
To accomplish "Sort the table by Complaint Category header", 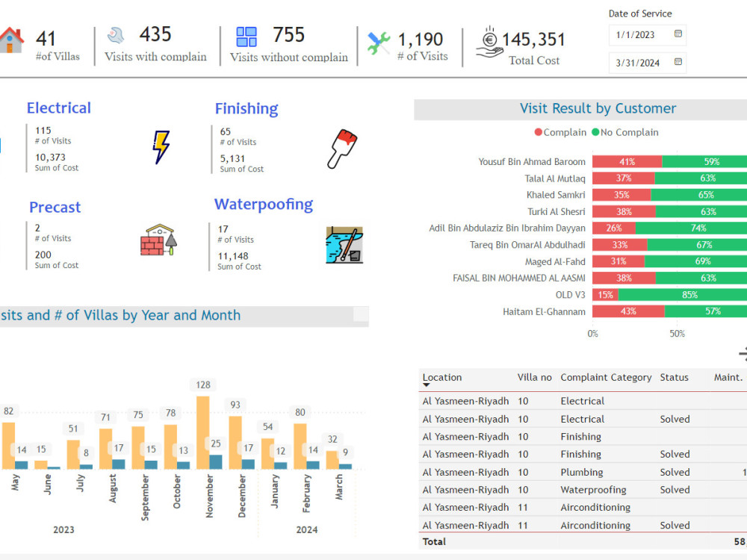I will point(606,377).
